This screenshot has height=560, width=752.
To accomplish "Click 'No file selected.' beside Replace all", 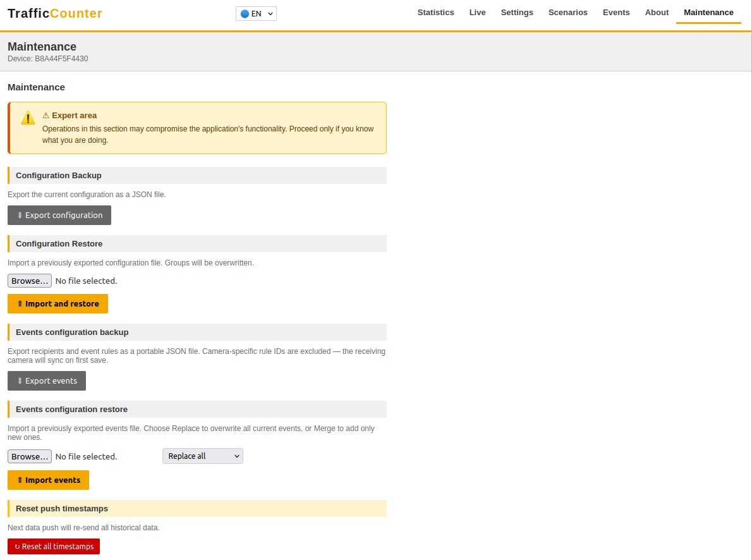I will pyautogui.click(x=87, y=456).
